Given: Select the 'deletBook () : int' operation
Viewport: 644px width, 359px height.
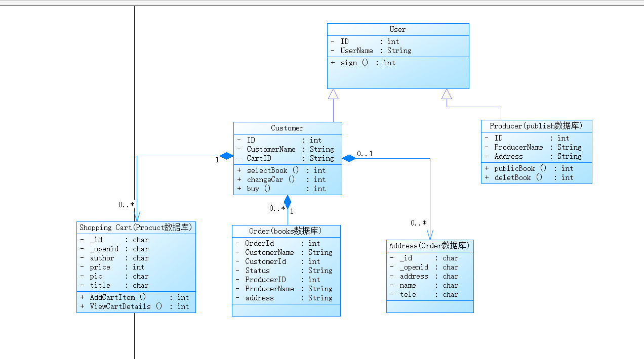Looking at the screenshot, I should tap(529, 177).
